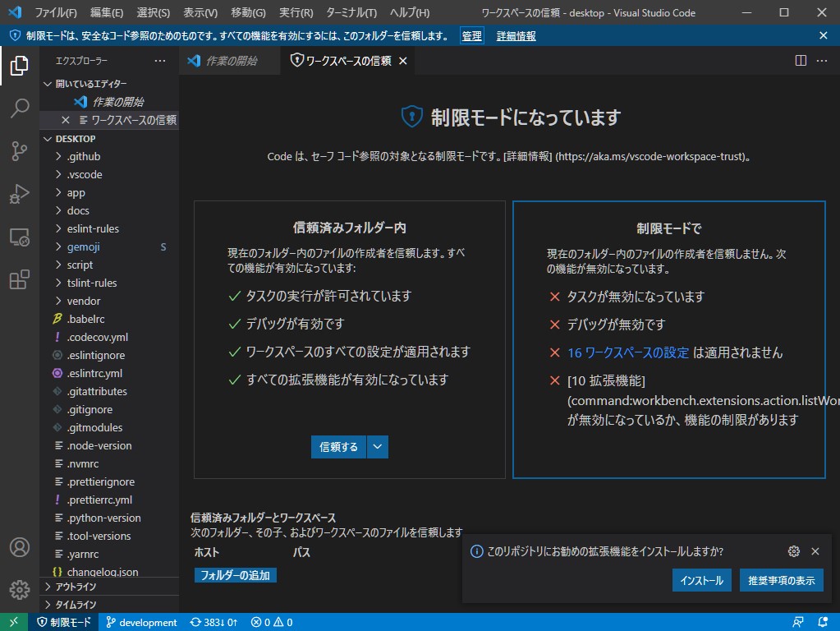This screenshot has height=631, width=840.
Task: Open the Extensions view icon
Action: click(x=20, y=279)
